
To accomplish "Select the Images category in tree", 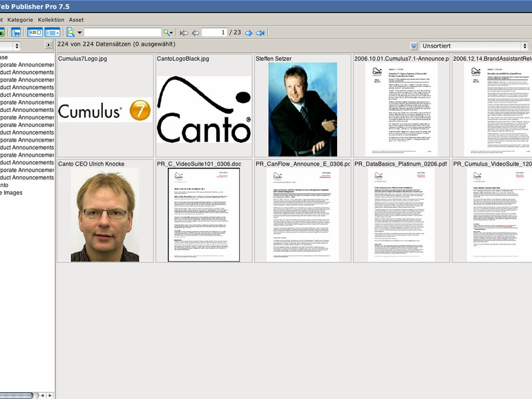I will point(12,193).
